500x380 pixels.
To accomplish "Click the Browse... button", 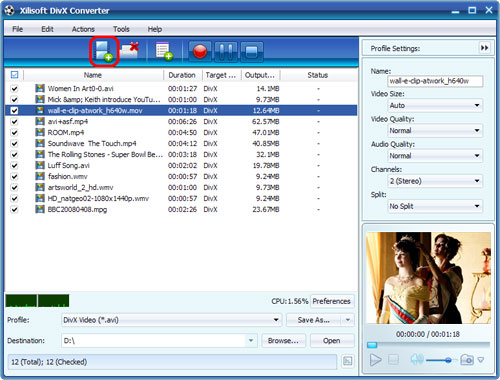I will (283, 341).
